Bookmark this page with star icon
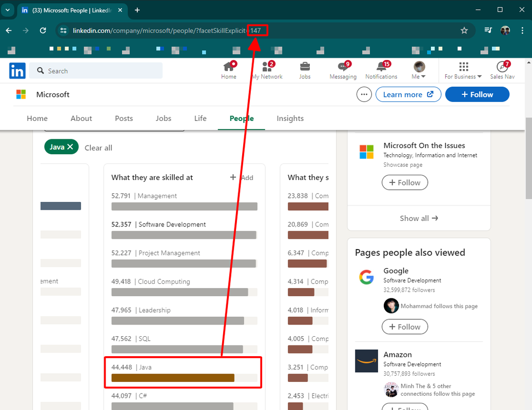The width and height of the screenshot is (532, 410). [x=464, y=31]
